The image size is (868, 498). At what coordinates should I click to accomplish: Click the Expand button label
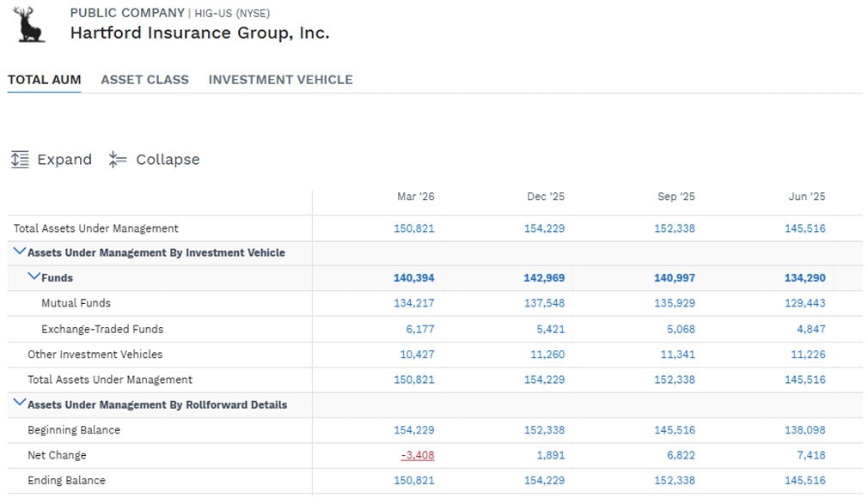click(x=64, y=160)
